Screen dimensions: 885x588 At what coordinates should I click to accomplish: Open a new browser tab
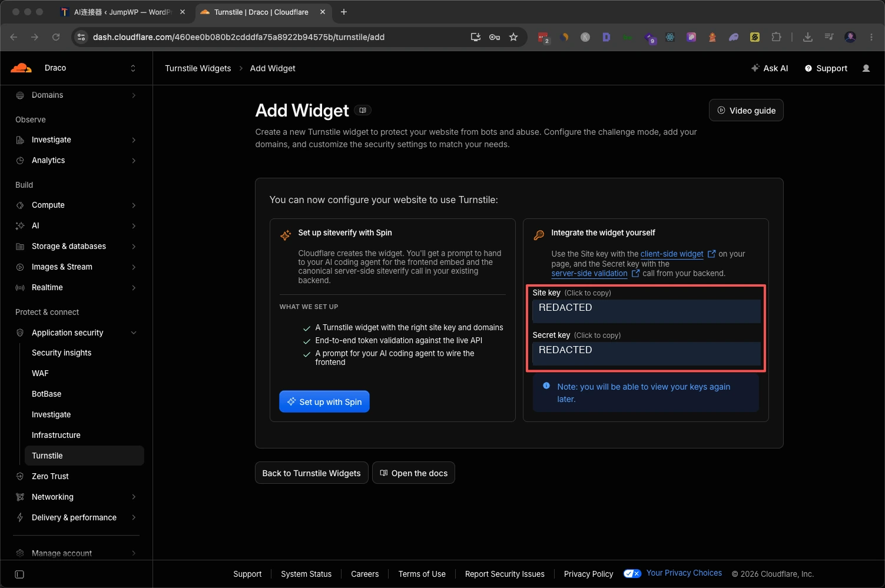tap(344, 12)
